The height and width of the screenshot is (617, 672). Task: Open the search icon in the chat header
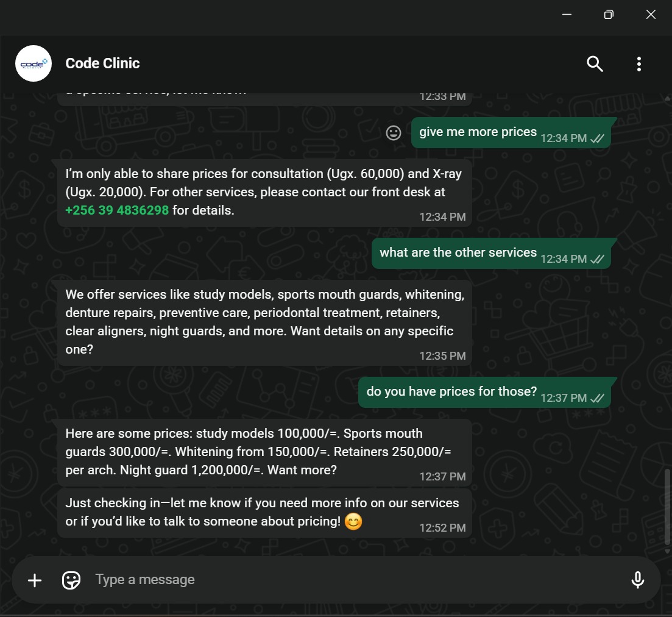coord(595,63)
